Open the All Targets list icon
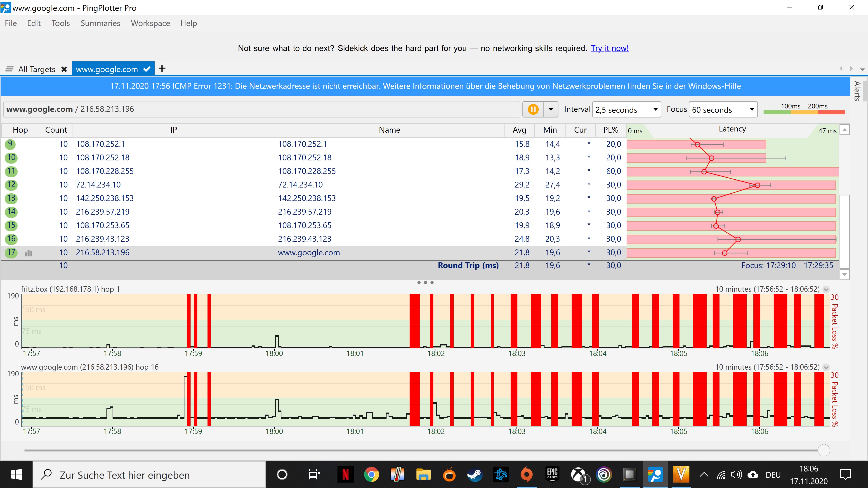This screenshot has height=488, width=868. tap(9, 69)
